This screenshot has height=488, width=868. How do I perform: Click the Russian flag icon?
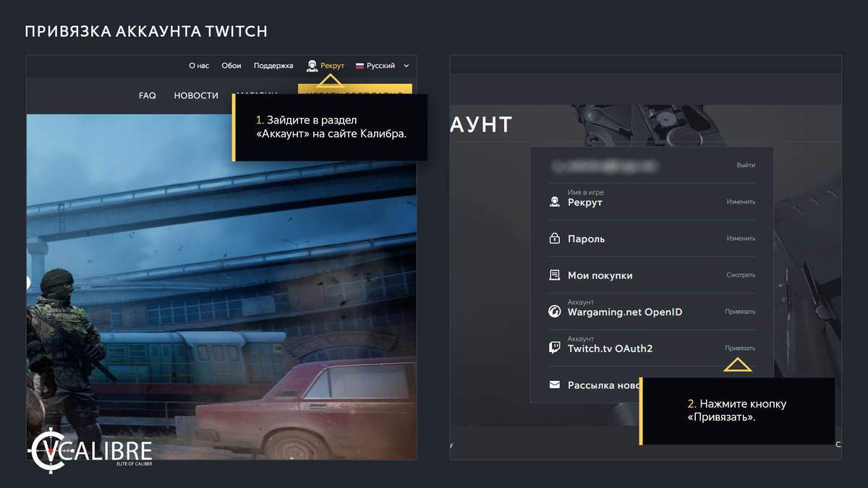pos(359,66)
